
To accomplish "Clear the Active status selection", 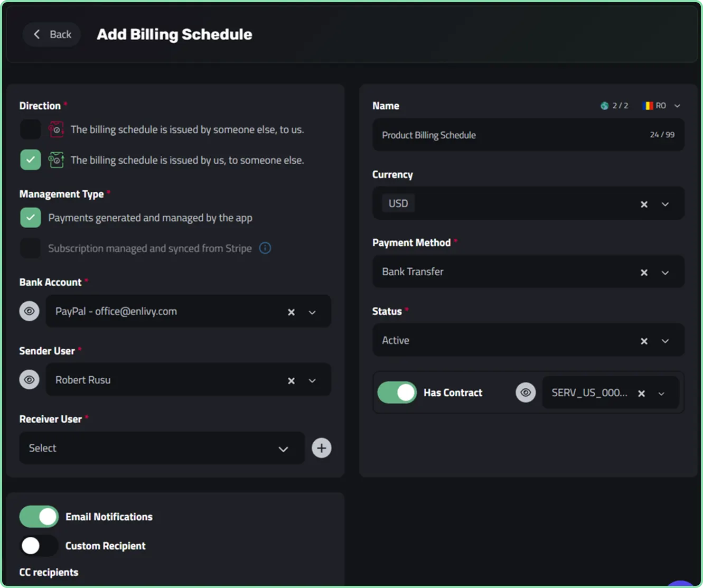I will tap(644, 341).
